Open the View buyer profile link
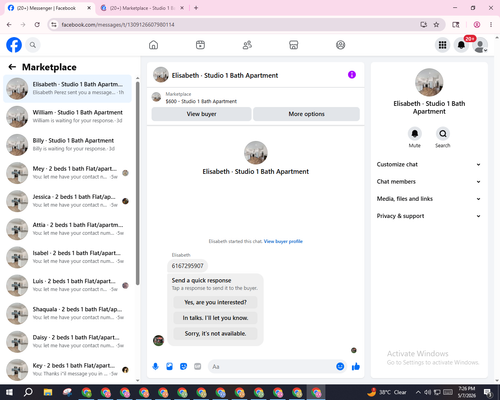500x400 pixels. (x=283, y=241)
